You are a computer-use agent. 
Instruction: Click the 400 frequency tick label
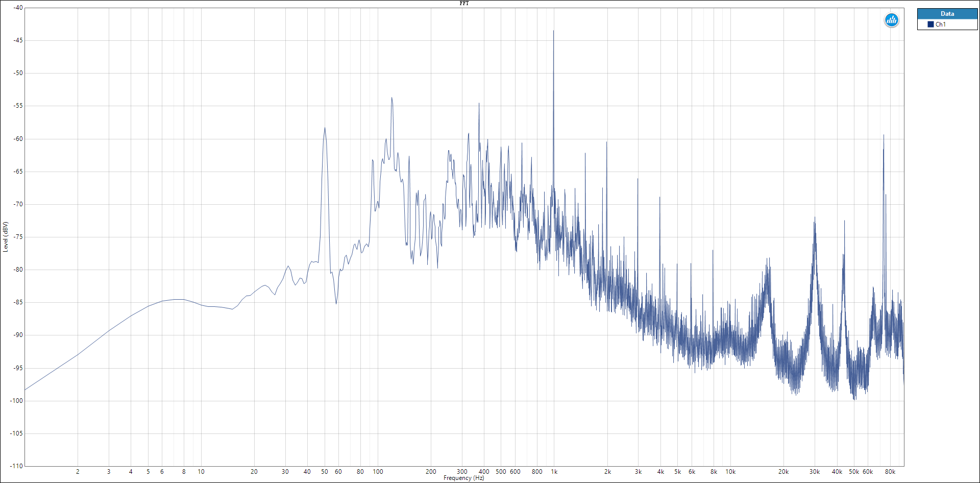click(x=484, y=472)
